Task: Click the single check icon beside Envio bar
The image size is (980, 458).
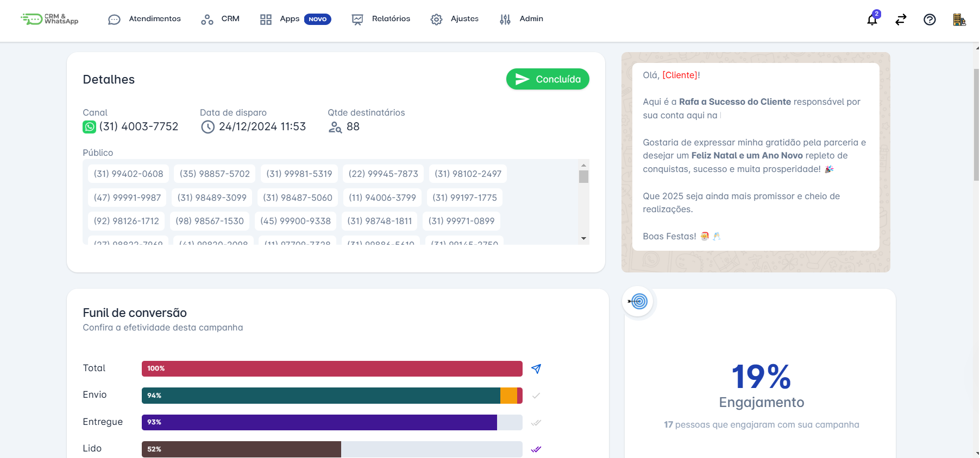Action: (536, 396)
